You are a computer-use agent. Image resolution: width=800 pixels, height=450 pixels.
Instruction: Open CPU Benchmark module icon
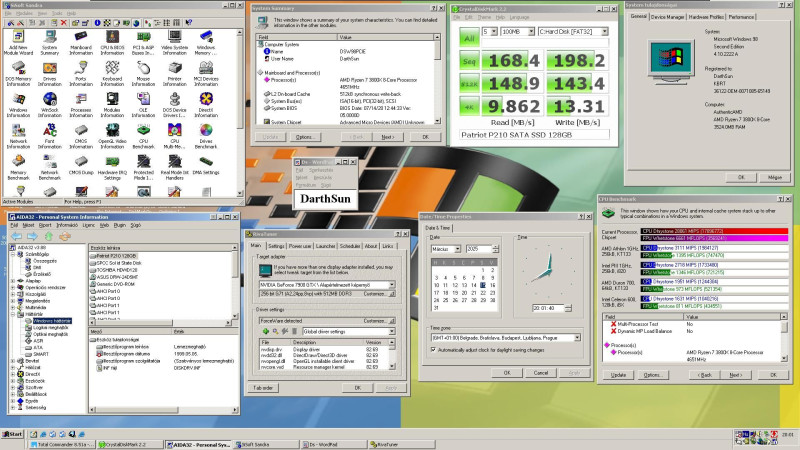(x=143, y=137)
